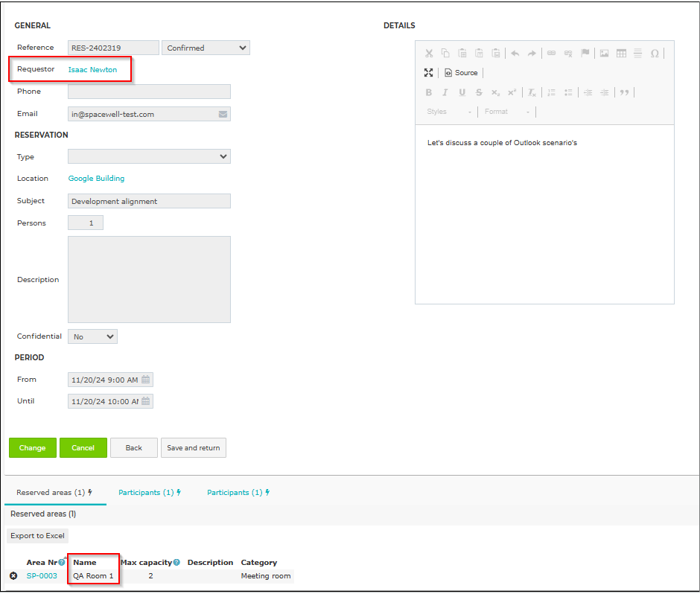Screen dimensions: 700x594
Task: Maximize the Details editor
Action: pyautogui.click(x=429, y=73)
